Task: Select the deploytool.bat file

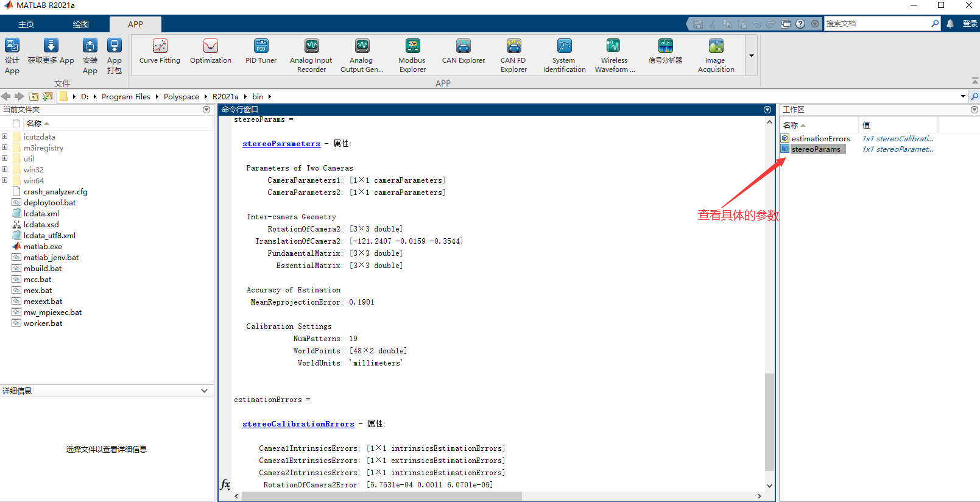Action: tap(49, 203)
